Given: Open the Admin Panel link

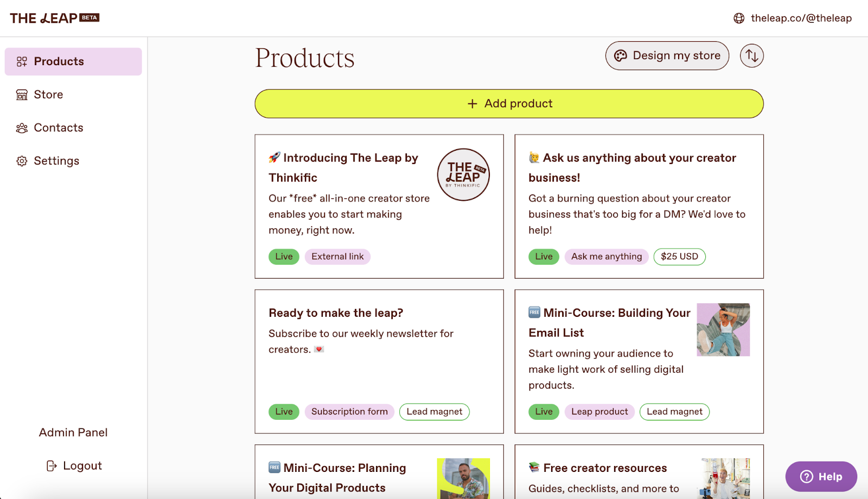Looking at the screenshot, I should [73, 432].
